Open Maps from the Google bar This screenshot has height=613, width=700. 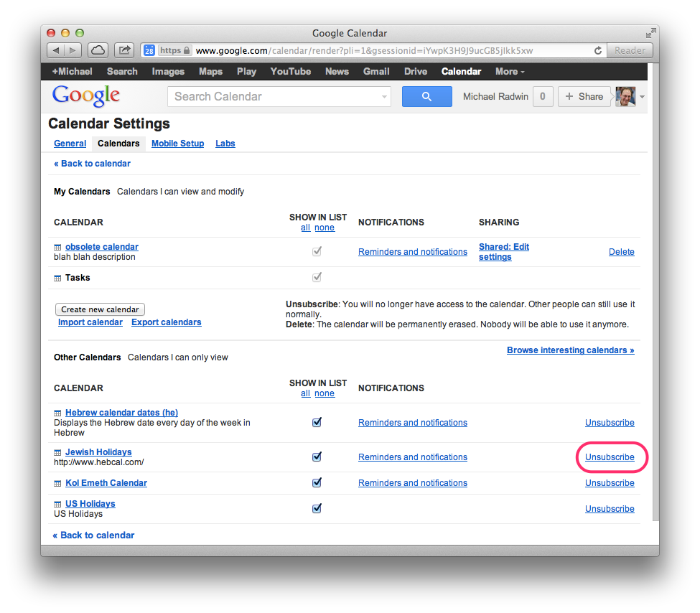(x=210, y=72)
